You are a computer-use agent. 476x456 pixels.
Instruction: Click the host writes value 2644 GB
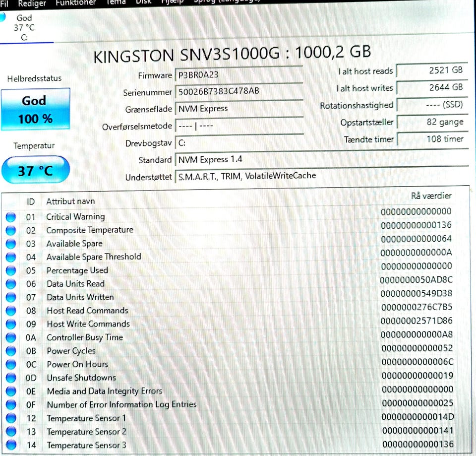click(432, 88)
